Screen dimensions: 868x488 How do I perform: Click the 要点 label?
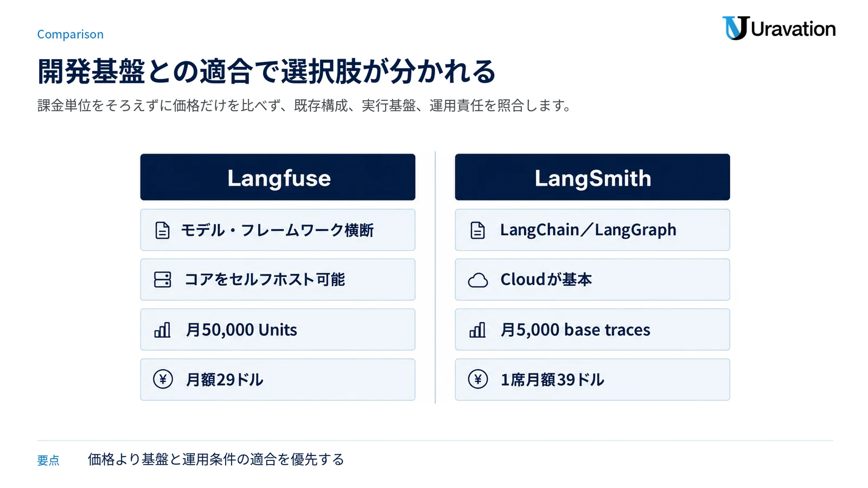pyautogui.click(x=48, y=460)
